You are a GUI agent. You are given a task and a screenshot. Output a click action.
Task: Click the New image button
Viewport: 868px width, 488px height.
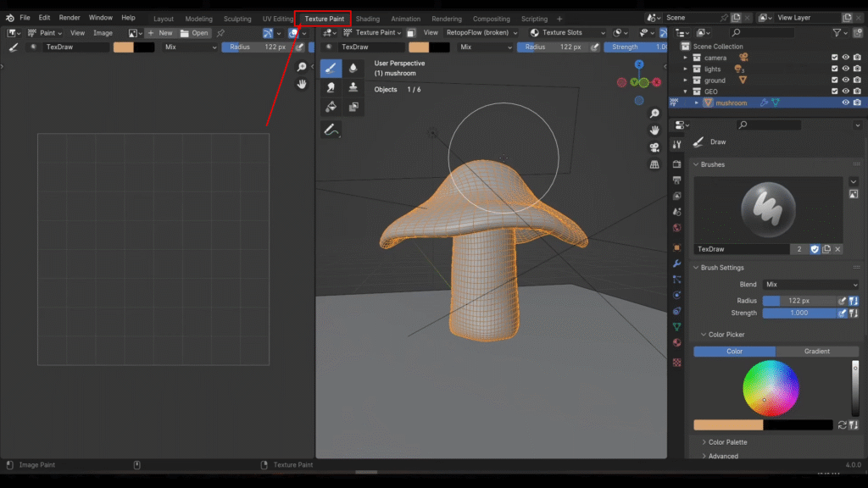point(160,33)
